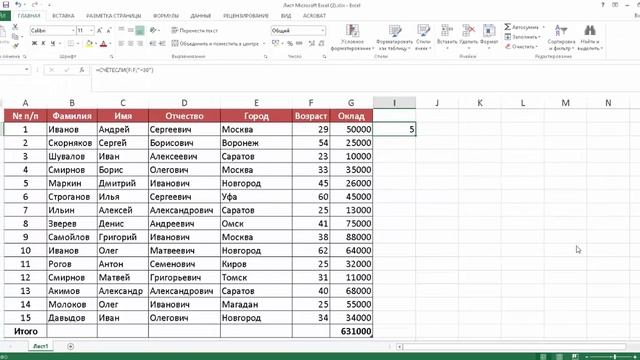Open Format as Table (Форматировать как таблицу)
This screenshot has height=360, width=640.
tap(394, 37)
